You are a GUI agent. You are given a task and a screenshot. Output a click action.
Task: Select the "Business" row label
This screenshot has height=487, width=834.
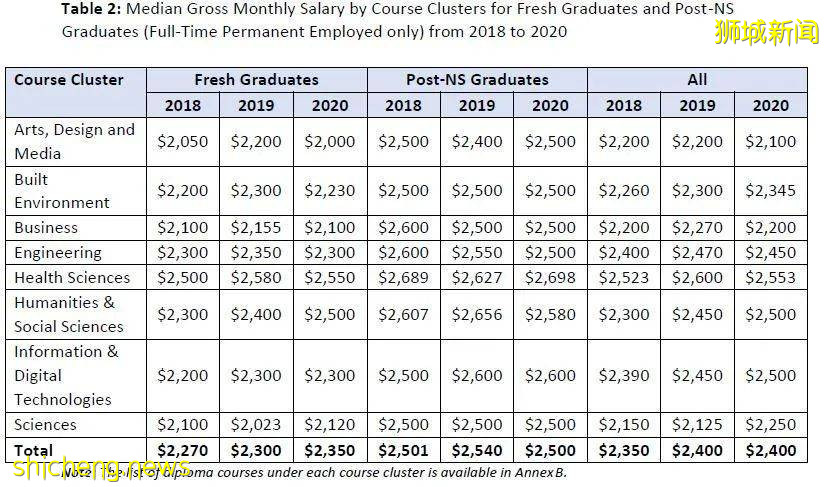tap(46, 227)
